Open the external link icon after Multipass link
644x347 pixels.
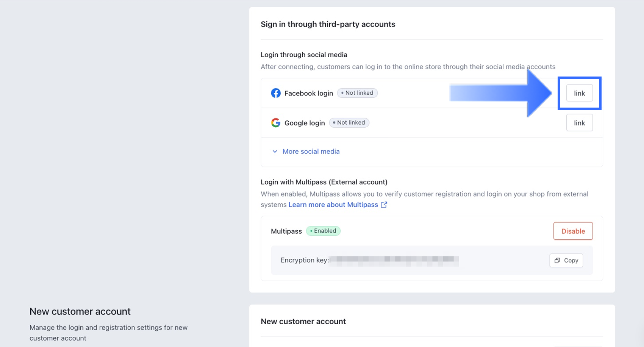coord(384,205)
